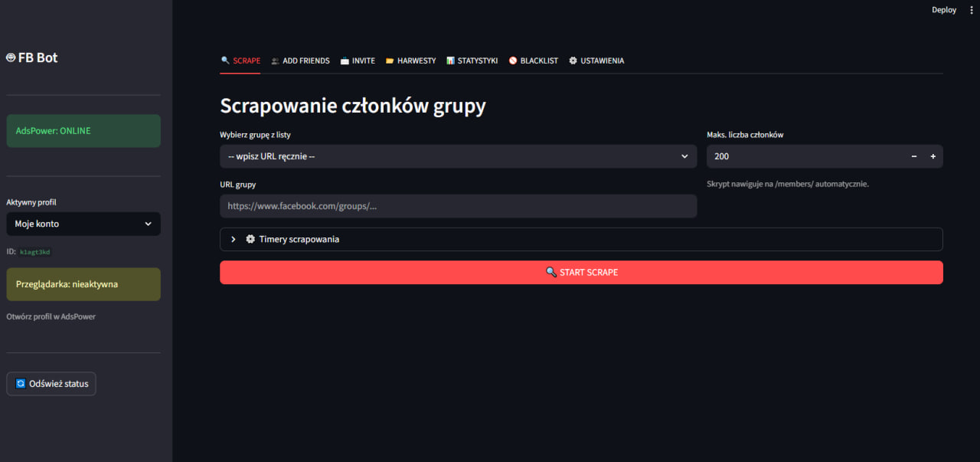Viewport: 980px width, 462px height.
Task: Open the Aktywny profil 'Moje konto' dropdown
Action: [83, 224]
